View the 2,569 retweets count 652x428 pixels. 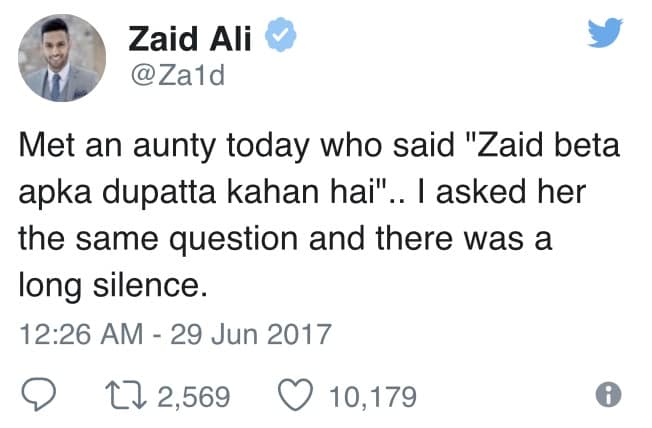pos(193,396)
